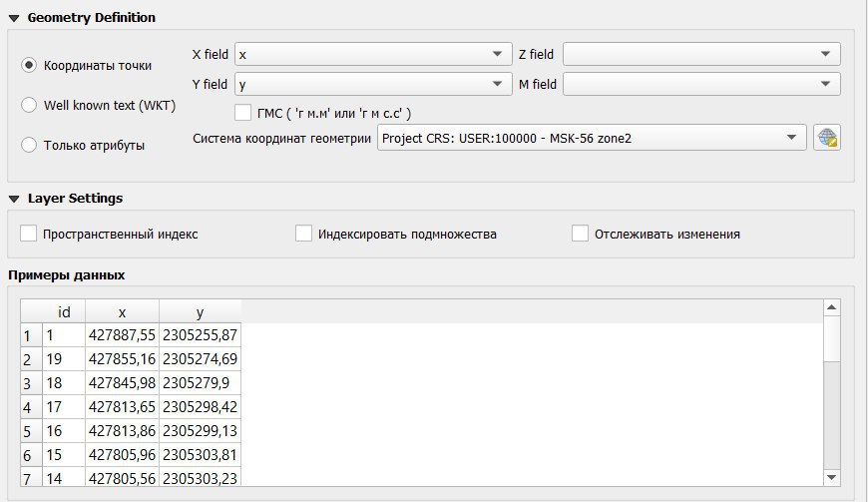Select cell with value 2305303,23
Viewport: 868px width, 502px height.
[200, 477]
